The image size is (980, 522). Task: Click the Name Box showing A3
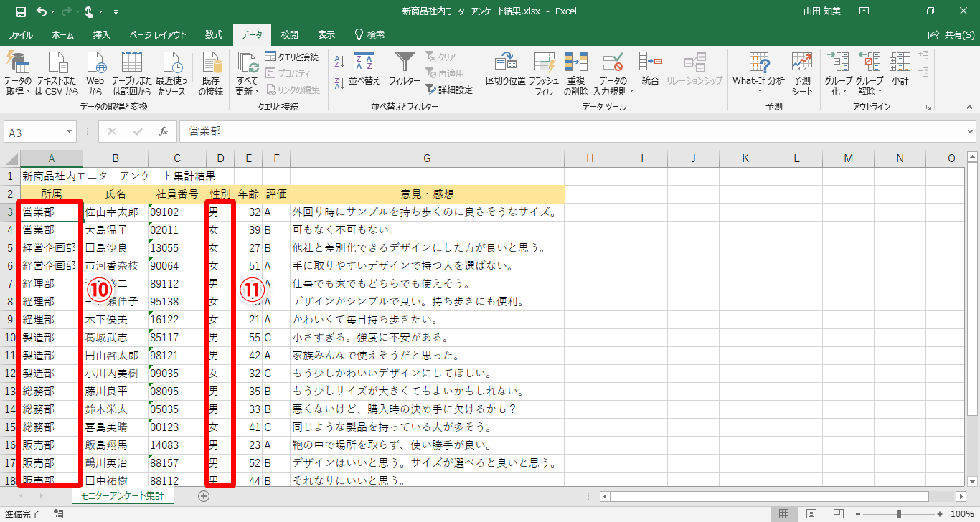coord(34,132)
